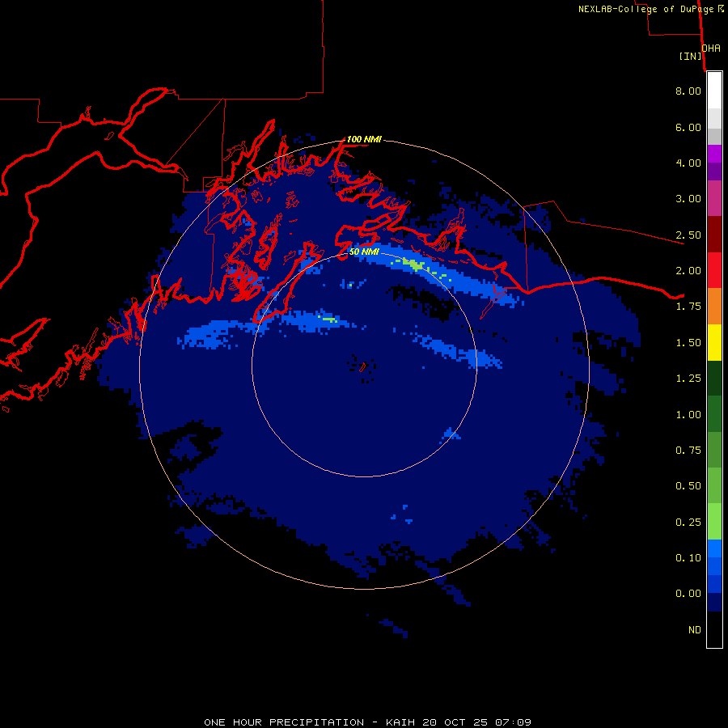Click the [IN] units label
This screenshot has width=728, height=728.
tap(691, 56)
